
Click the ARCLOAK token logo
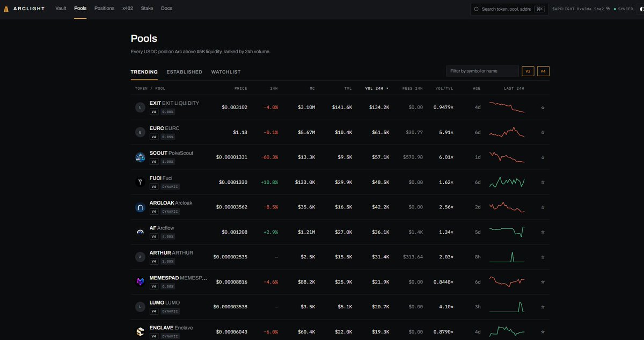click(140, 207)
